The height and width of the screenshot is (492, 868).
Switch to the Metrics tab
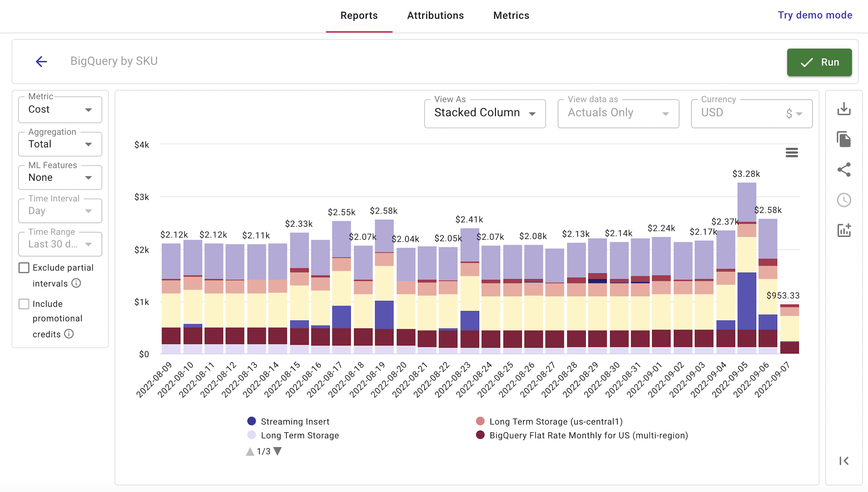[511, 16]
